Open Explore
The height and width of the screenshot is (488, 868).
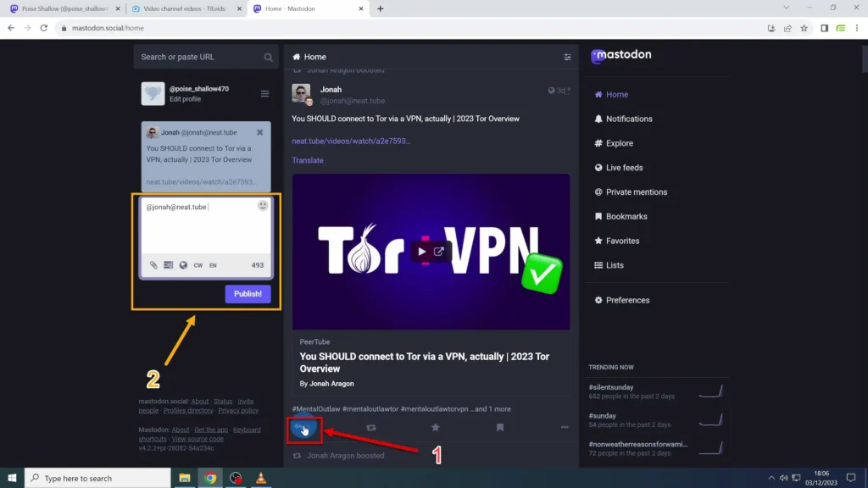(614, 143)
